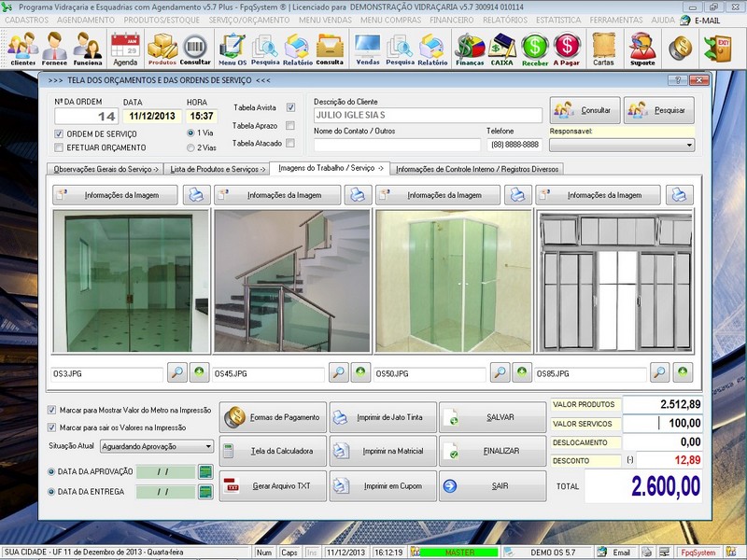747x560 pixels.
Task: Click the SALVAR button
Action: coord(492,417)
